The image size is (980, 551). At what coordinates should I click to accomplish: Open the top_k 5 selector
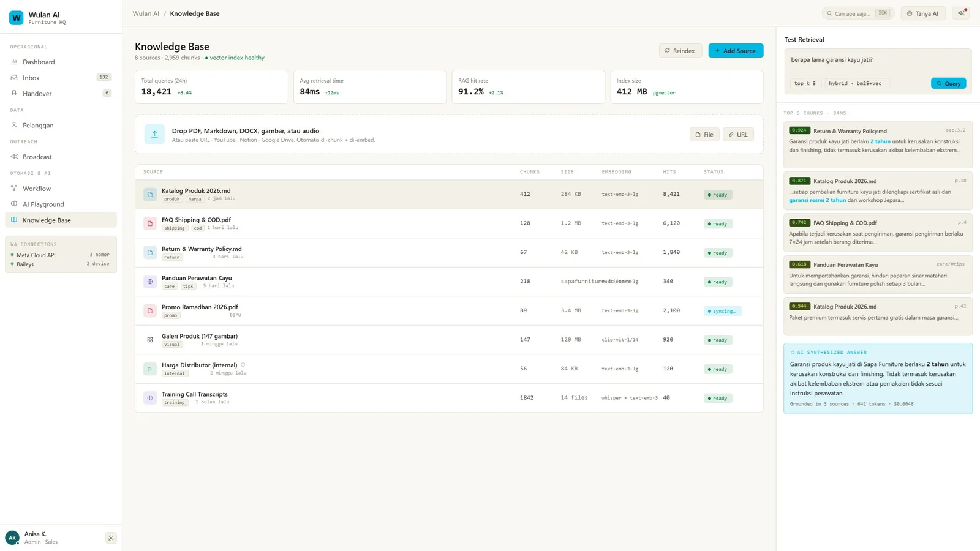click(804, 83)
